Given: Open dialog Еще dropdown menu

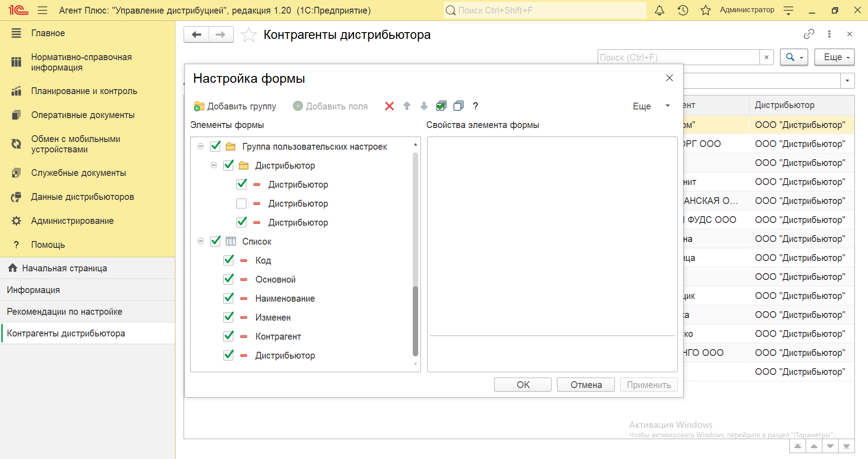Looking at the screenshot, I should (651, 106).
